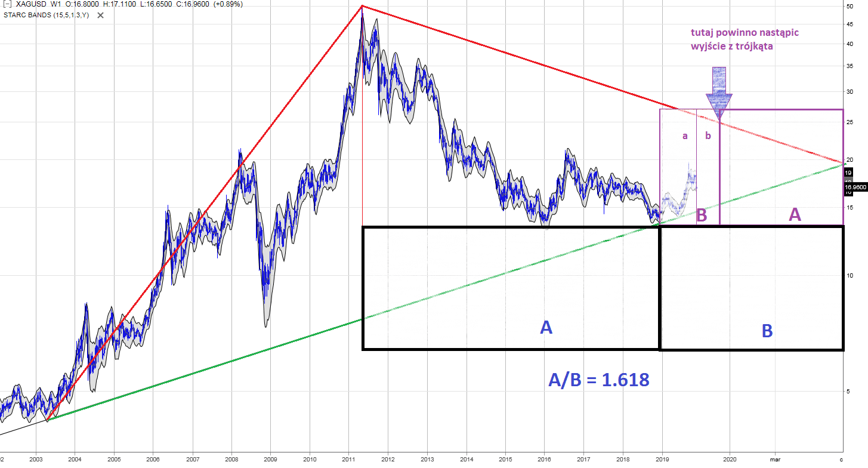Remove the STARC BANDS indicator with the X
This screenshot has width=868, height=468.
(100, 15)
